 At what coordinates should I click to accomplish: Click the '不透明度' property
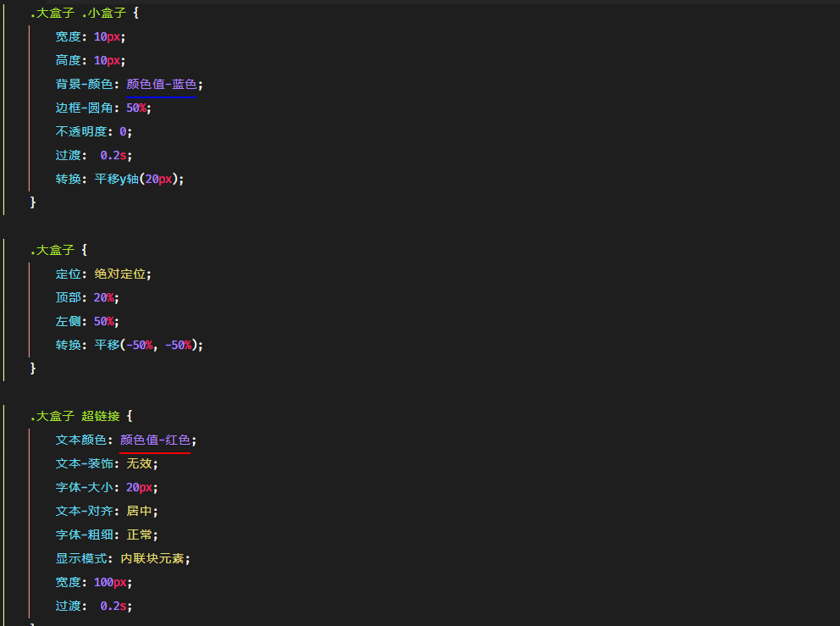click(x=81, y=131)
